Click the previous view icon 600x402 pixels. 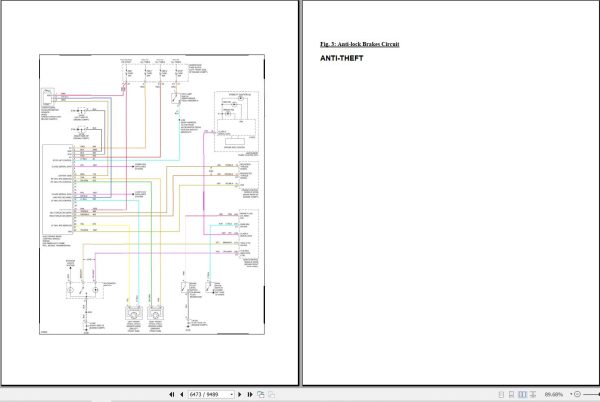coord(261,394)
